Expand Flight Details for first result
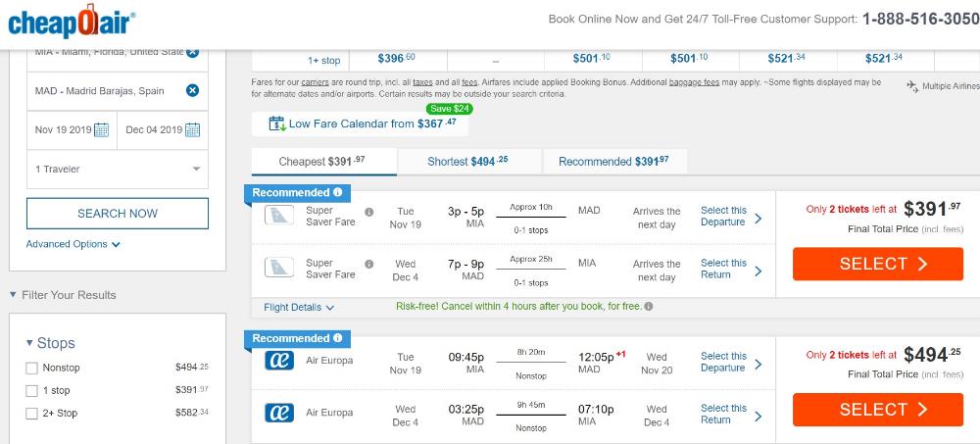 pyautogui.click(x=299, y=307)
